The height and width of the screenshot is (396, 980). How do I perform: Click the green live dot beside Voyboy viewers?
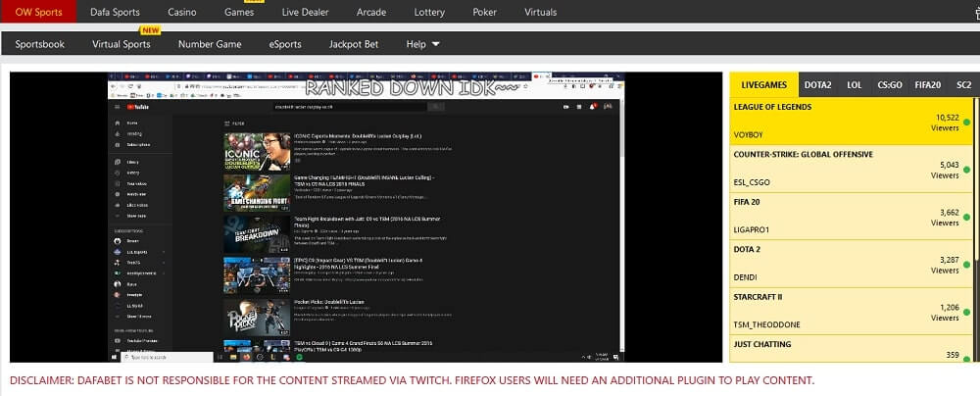(966, 124)
